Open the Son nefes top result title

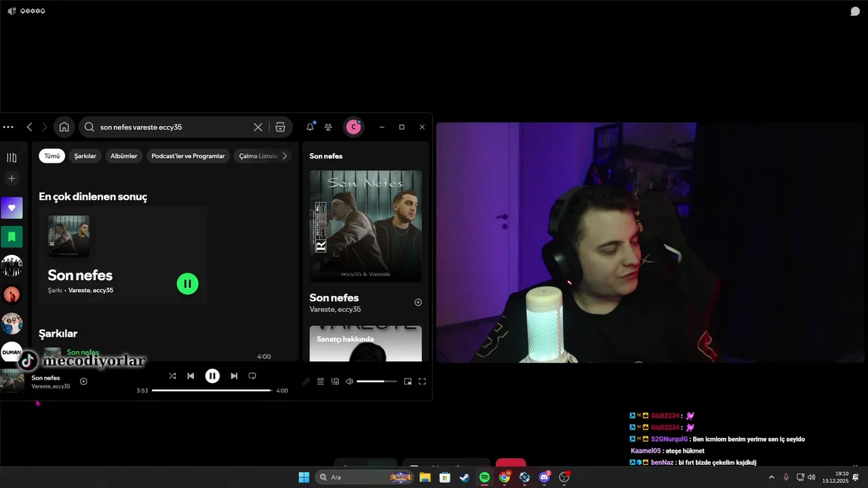click(80, 275)
